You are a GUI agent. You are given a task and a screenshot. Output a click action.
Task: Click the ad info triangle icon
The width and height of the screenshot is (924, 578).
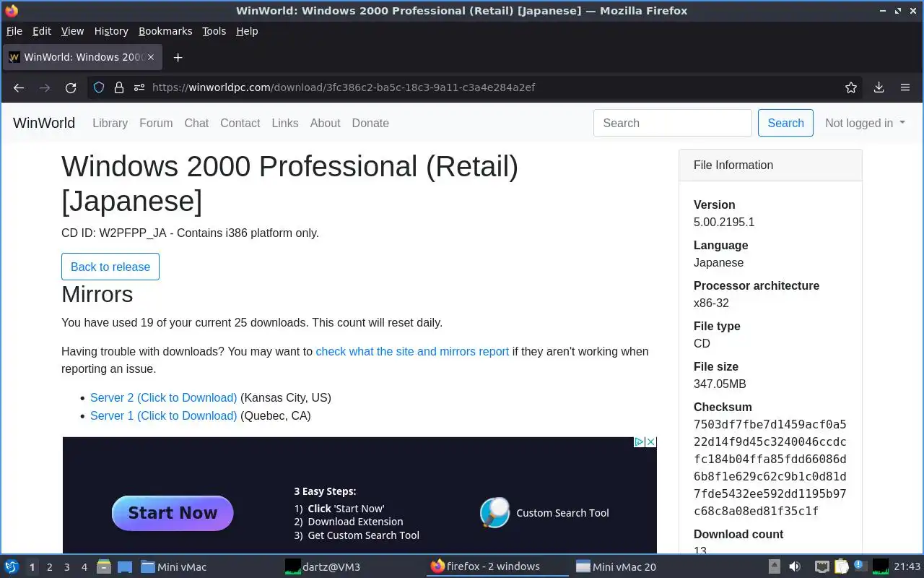pos(639,442)
